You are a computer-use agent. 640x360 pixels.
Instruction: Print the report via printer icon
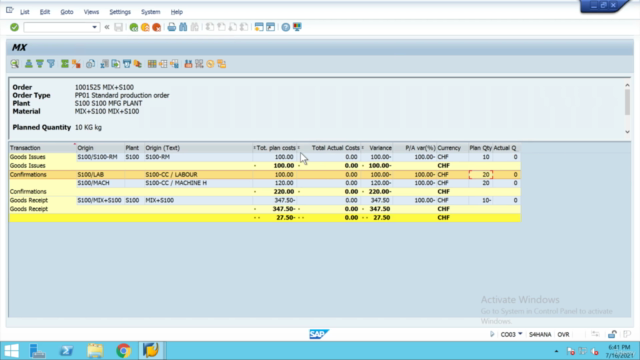click(171, 27)
